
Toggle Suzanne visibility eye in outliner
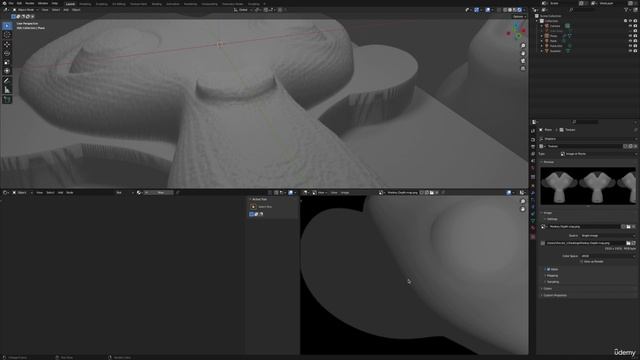[630, 51]
